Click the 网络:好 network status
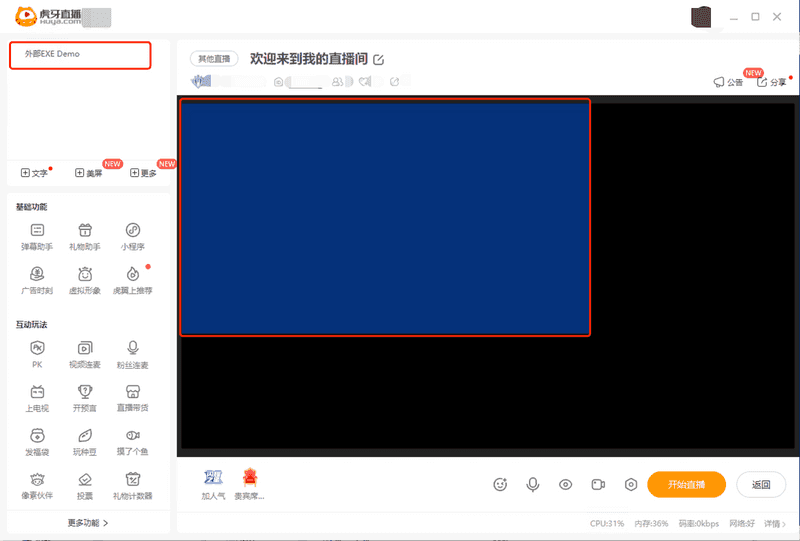This screenshot has height=541, width=800. [742, 524]
